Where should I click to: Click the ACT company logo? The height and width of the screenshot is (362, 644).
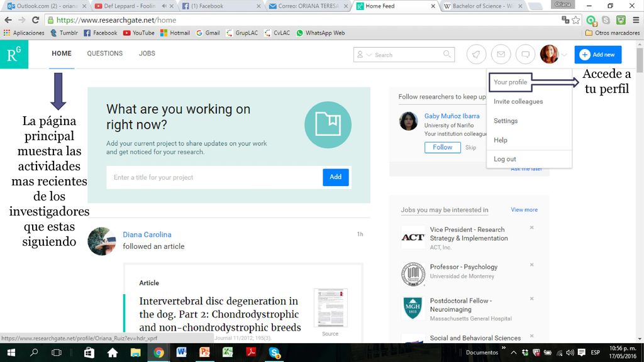click(413, 237)
